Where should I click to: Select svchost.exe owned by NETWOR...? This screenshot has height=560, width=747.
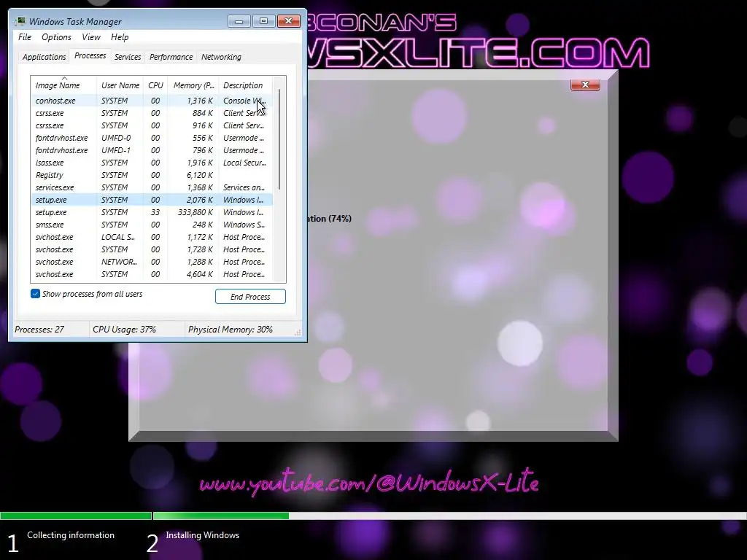[x=152, y=262]
